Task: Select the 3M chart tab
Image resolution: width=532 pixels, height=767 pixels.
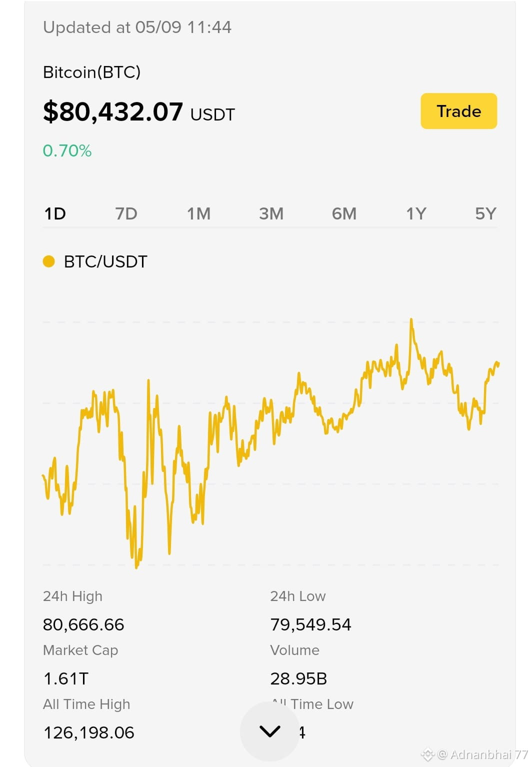Action: [271, 214]
